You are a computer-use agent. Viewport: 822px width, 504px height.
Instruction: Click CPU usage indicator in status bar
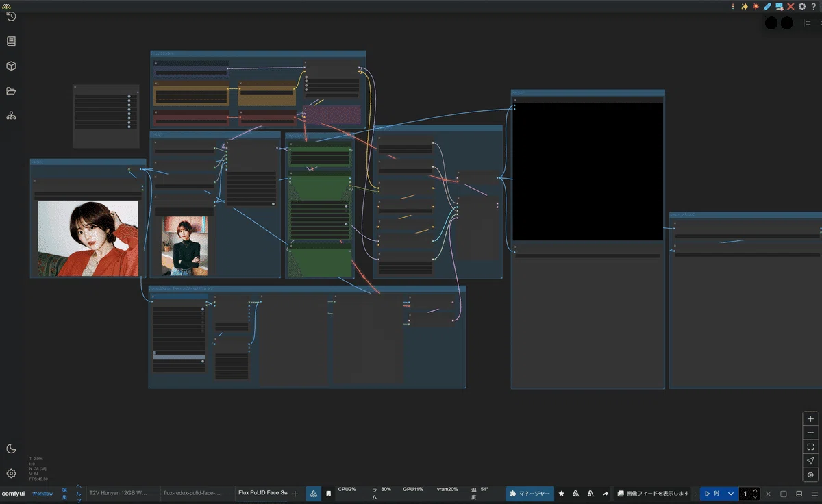(x=347, y=490)
